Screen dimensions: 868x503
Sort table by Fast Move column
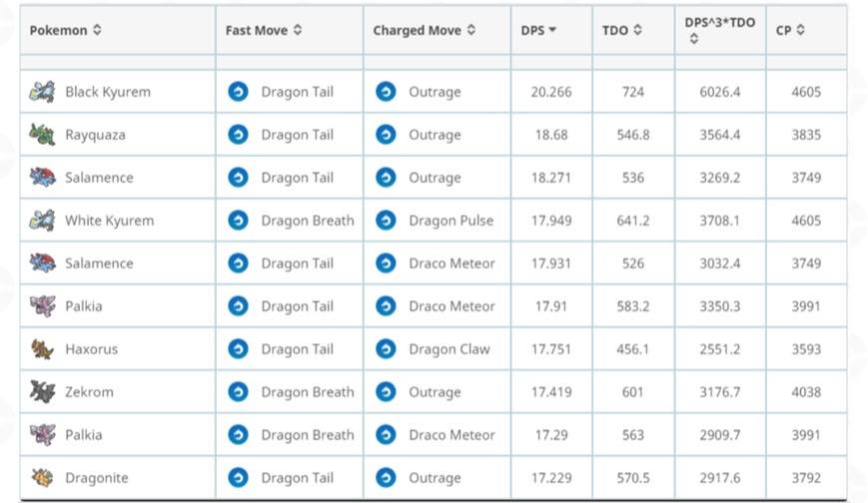point(263,31)
